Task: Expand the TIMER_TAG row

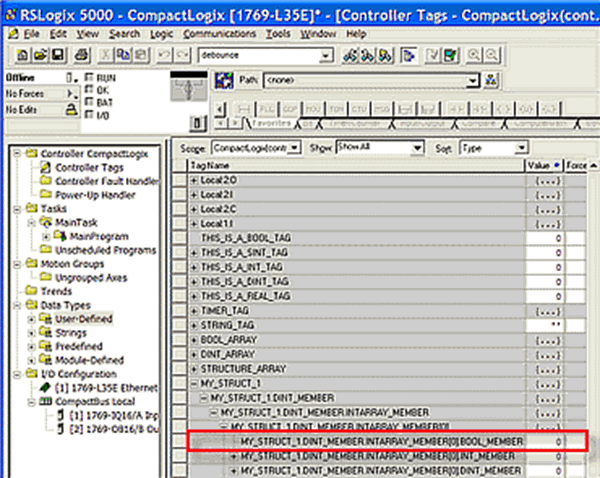Action: click(x=194, y=311)
